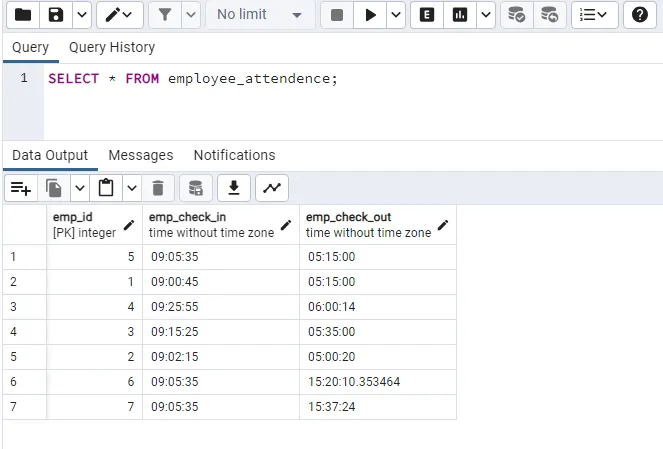Open the Notifications tab

[x=234, y=155]
